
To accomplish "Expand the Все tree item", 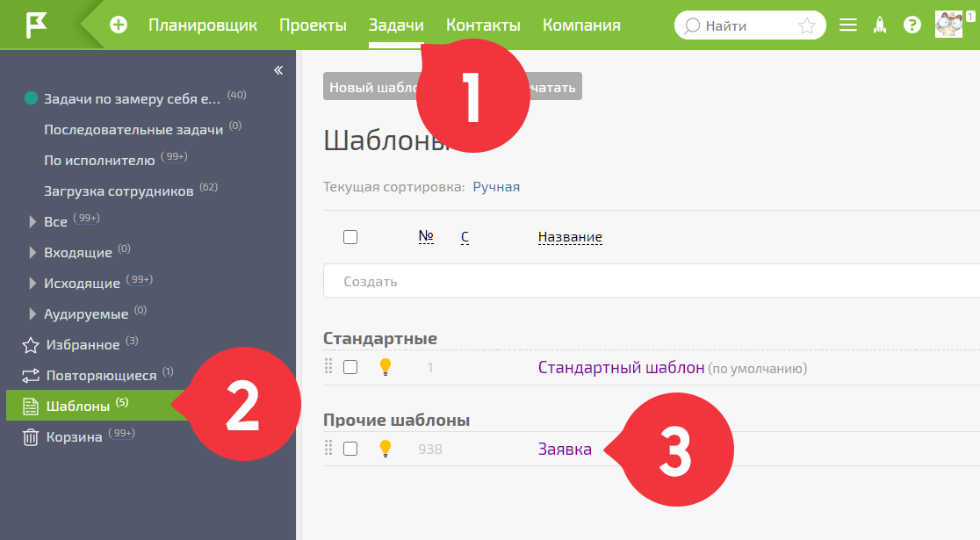I will pyautogui.click(x=32, y=222).
